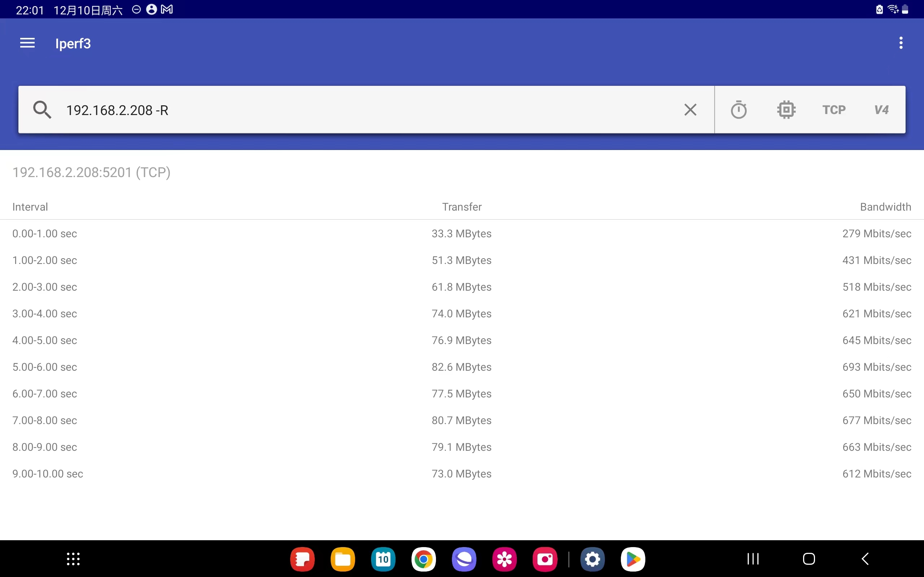Open Settings gear in the taskbar
Viewport: 924px width, 577px height.
click(x=592, y=559)
